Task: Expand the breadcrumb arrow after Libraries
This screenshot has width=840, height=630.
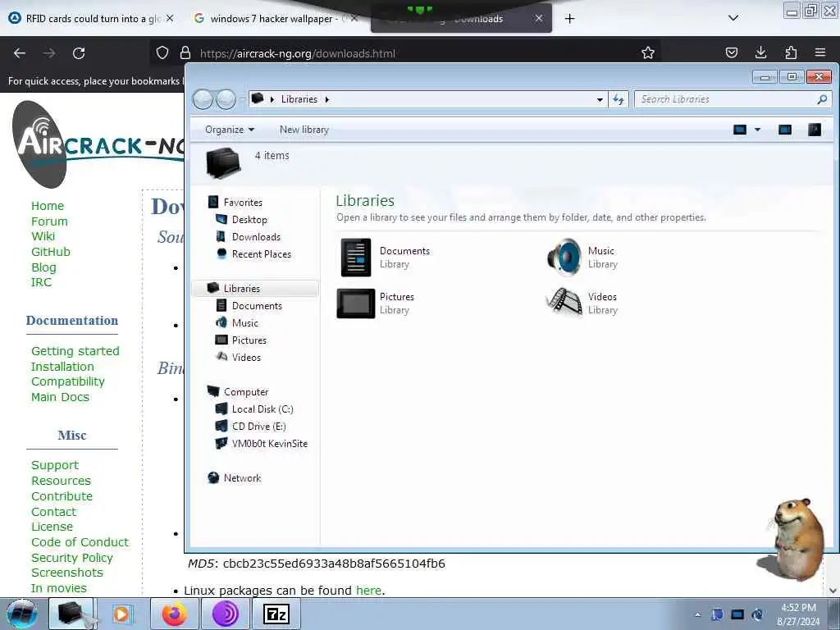Action: [x=326, y=99]
